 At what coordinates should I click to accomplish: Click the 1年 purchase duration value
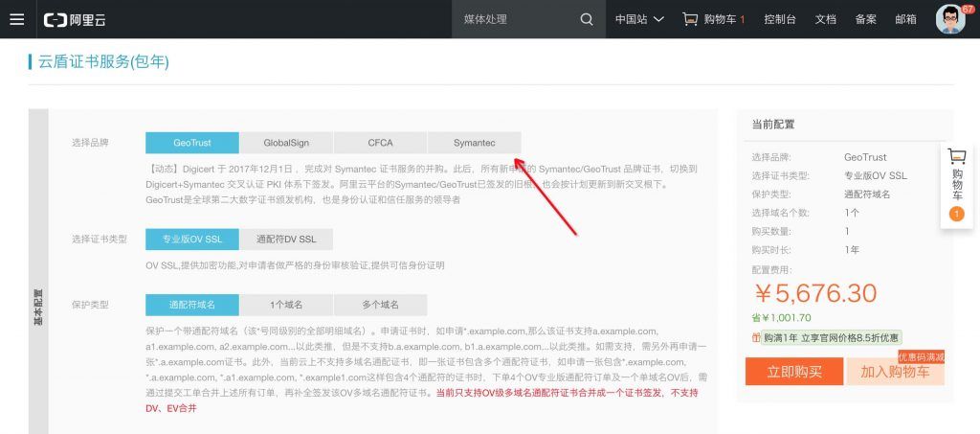pos(851,249)
